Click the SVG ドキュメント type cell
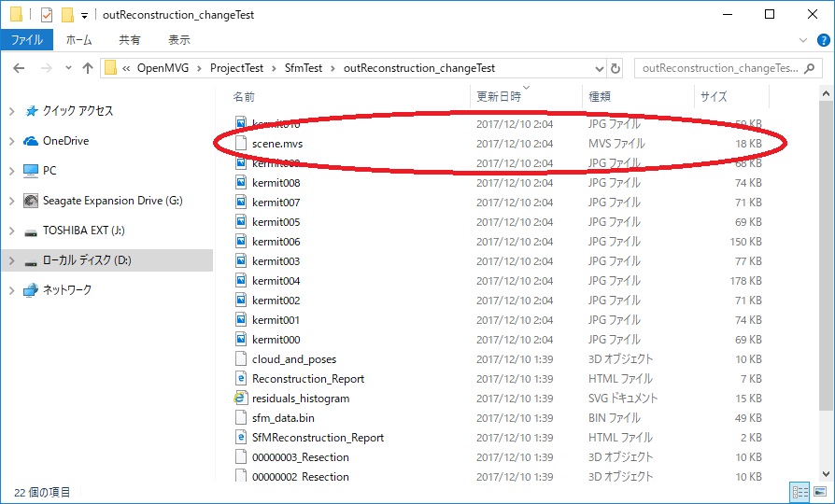The image size is (835, 504). point(623,399)
